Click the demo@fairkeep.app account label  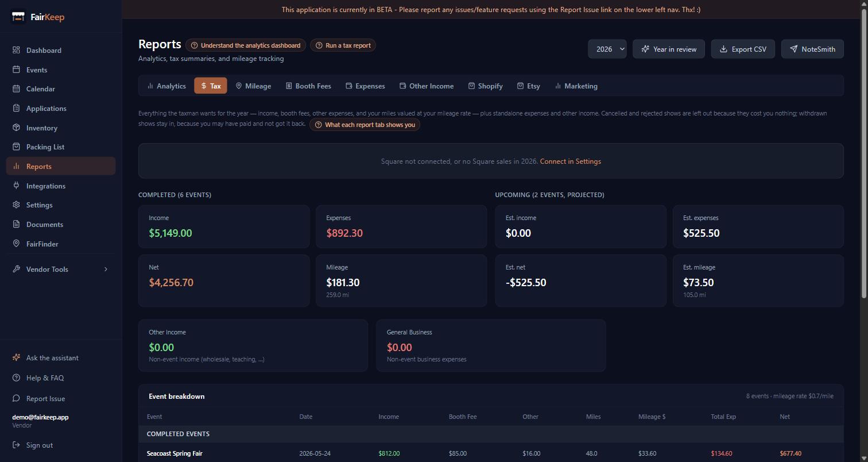click(40, 417)
